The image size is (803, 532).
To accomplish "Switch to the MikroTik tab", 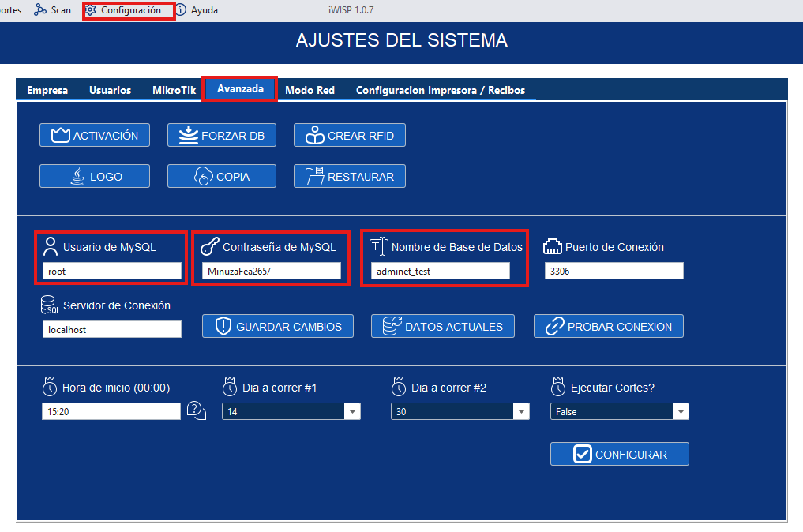I will (x=174, y=90).
